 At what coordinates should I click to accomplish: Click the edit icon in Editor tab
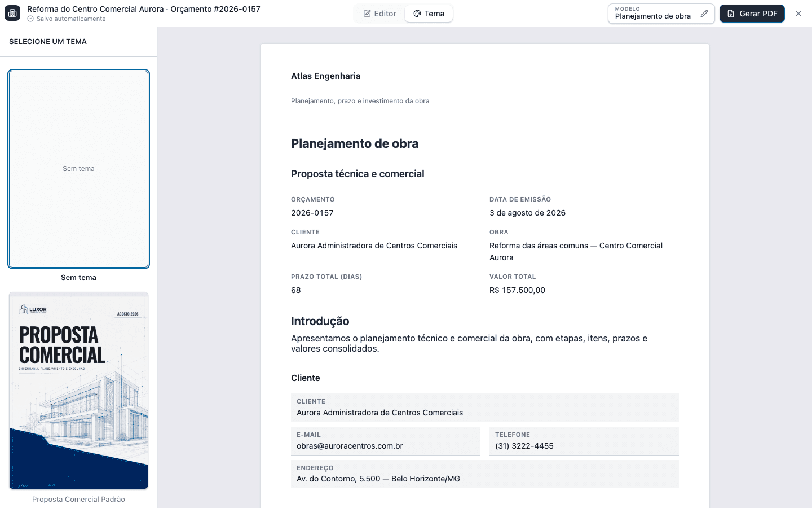click(x=367, y=14)
